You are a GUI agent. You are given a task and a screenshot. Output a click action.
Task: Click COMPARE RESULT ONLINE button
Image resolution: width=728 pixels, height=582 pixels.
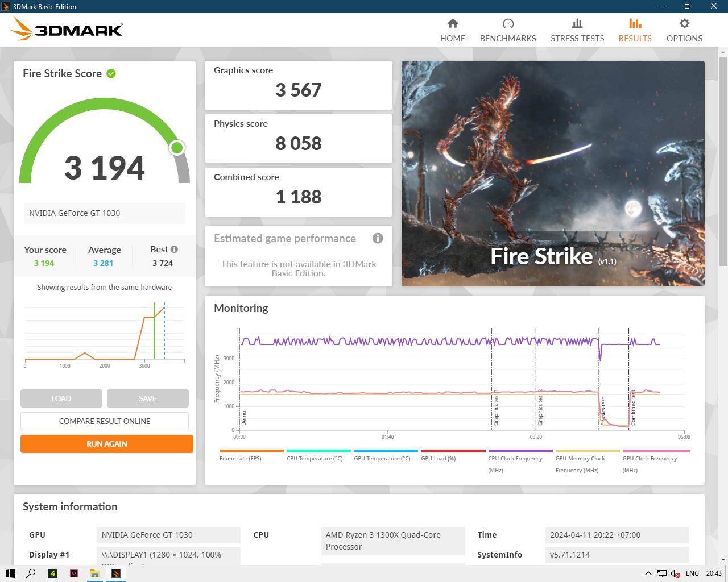pyautogui.click(x=105, y=421)
